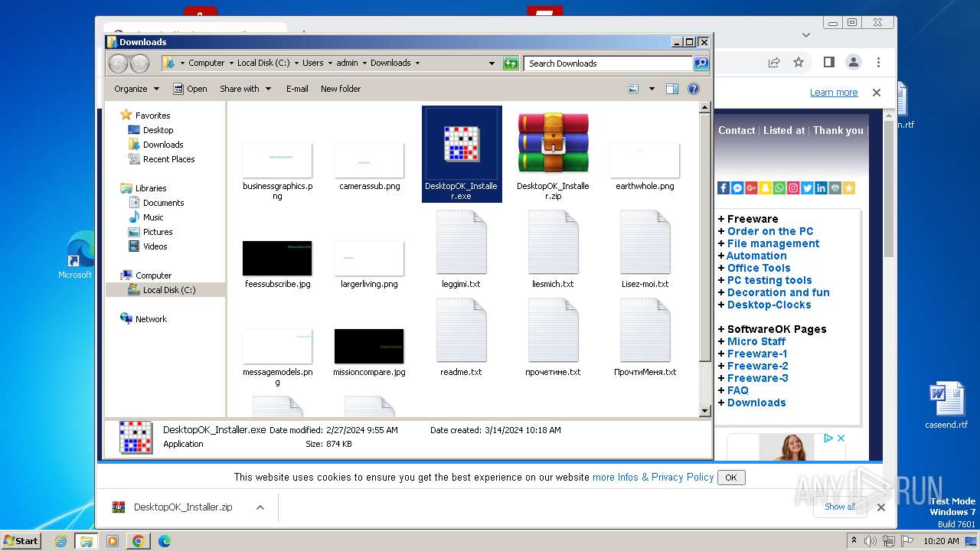Click the OK button on cookie notice
The width and height of the screenshot is (980, 551).
tap(730, 478)
